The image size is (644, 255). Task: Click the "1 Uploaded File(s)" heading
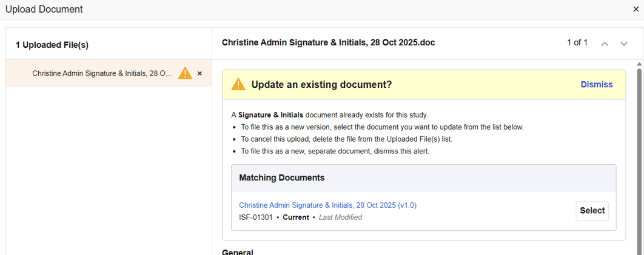pos(52,45)
